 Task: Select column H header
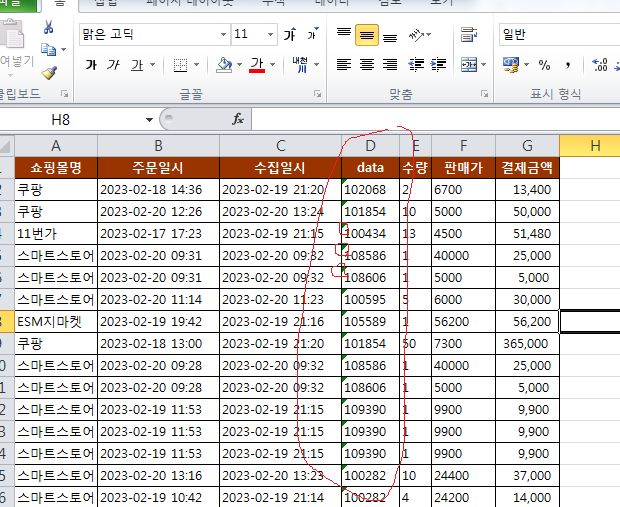(x=590, y=146)
